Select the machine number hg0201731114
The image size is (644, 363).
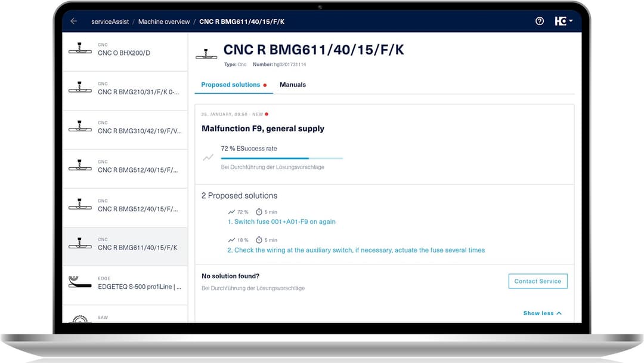pyautogui.click(x=290, y=64)
